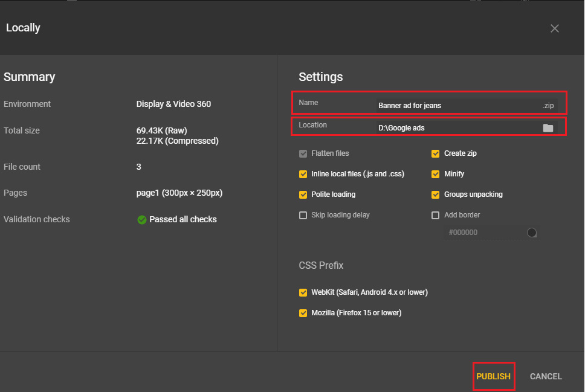Select the 'Display & Video 360' environment text
Image resolution: width=585 pixels, height=392 pixels.
173,104
